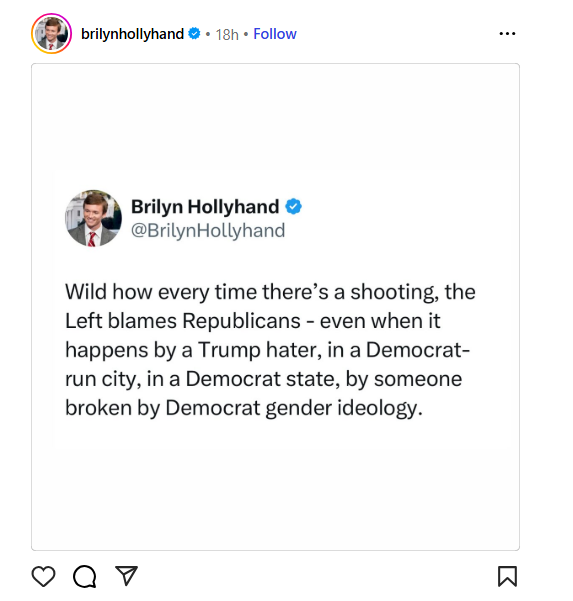This screenshot has width=573, height=601.
Task: Click the line 'Left blames Republicans - even when it'
Action: pos(253,321)
